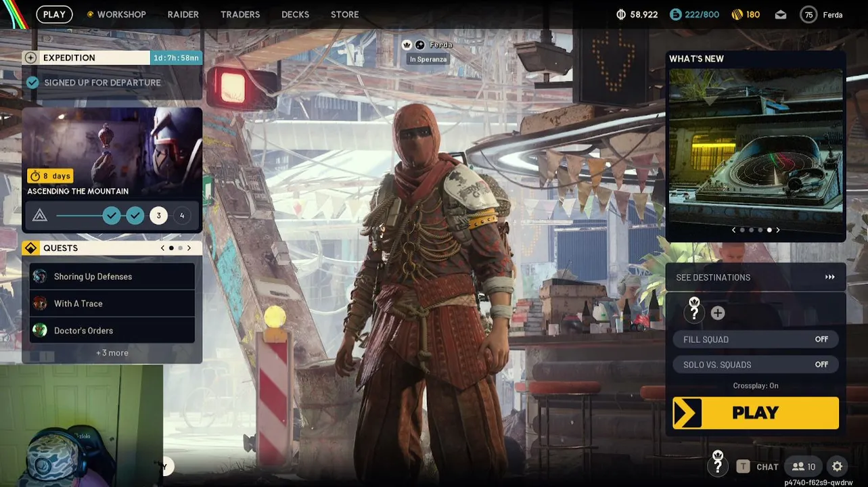Click the triangle icon in the event tracker
The height and width of the screenshot is (487, 868).
(x=40, y=216)
